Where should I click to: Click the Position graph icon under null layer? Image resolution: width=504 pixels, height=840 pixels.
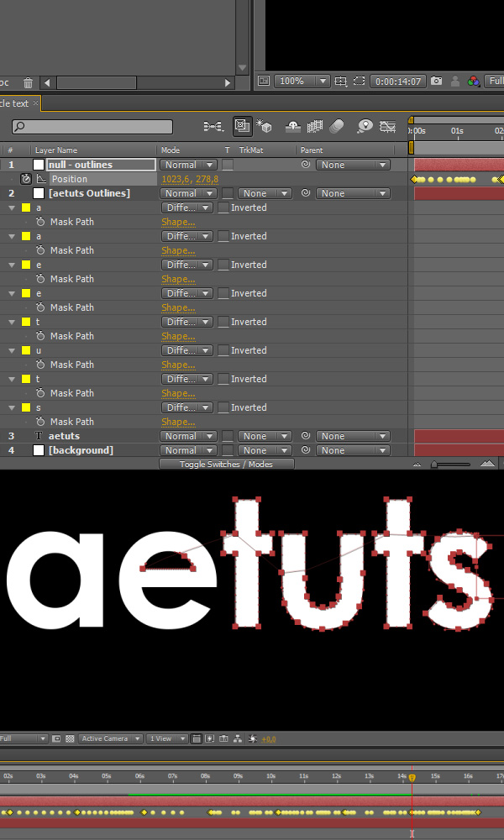pyautogui.click(x=41, y=179)
